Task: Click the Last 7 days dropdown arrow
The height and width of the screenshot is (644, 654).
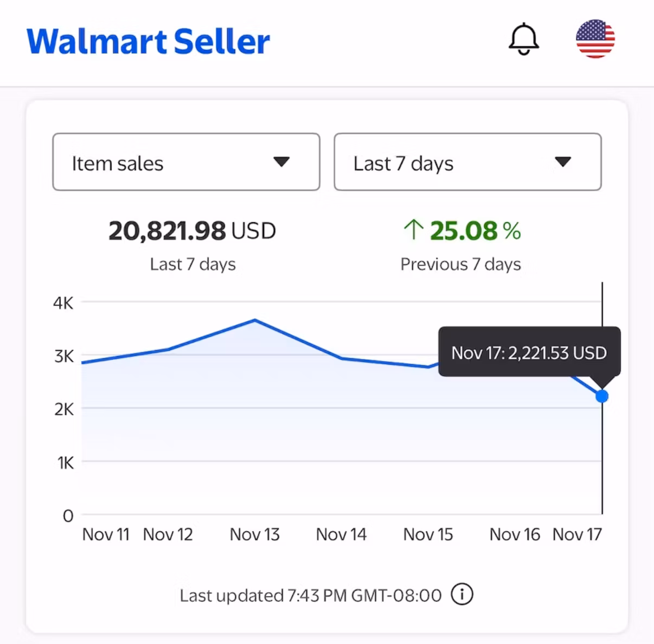Action: click(x=563, y=162)
